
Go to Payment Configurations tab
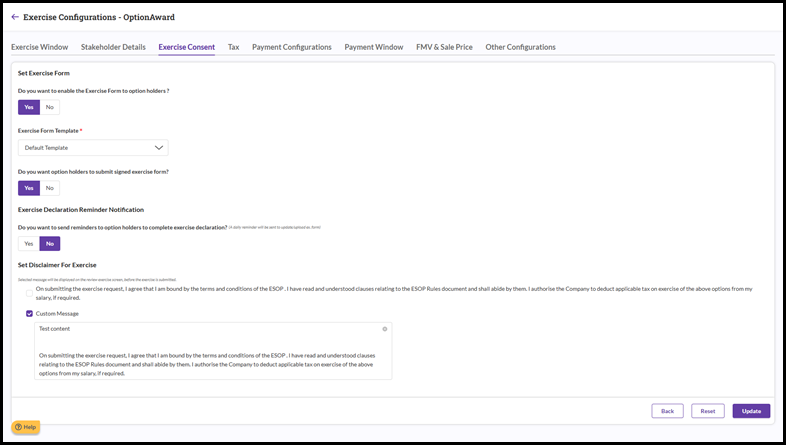click(292, 47)
